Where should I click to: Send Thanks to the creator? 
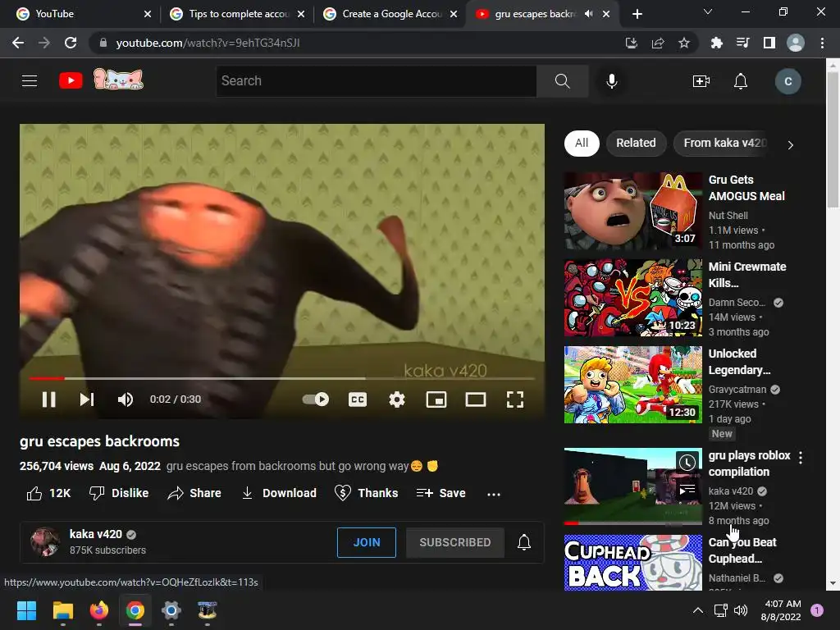[366, 493]
